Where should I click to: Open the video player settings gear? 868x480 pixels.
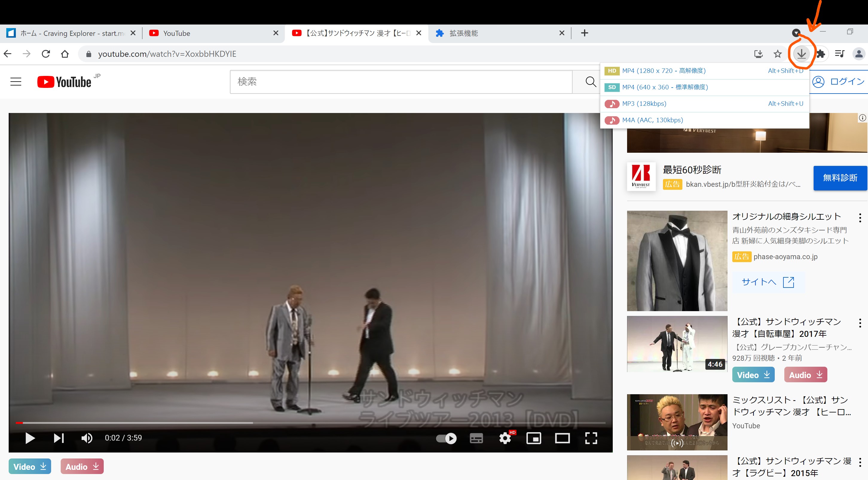click(505, 438)
